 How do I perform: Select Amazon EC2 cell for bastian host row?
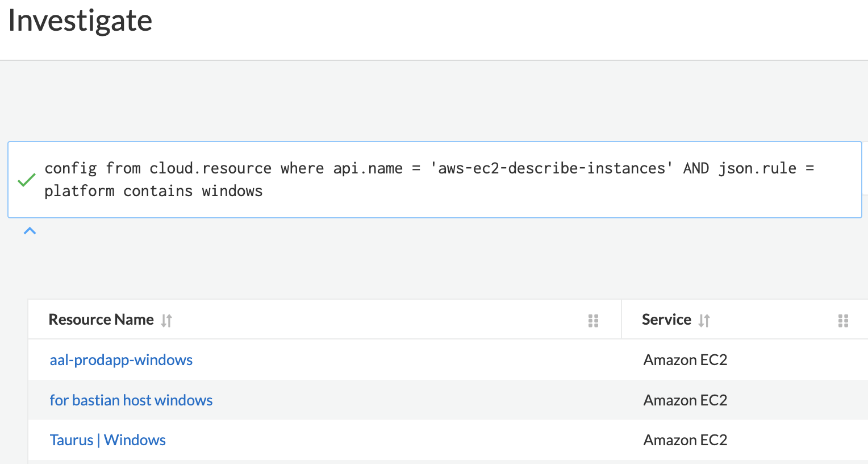pos(685,400)
